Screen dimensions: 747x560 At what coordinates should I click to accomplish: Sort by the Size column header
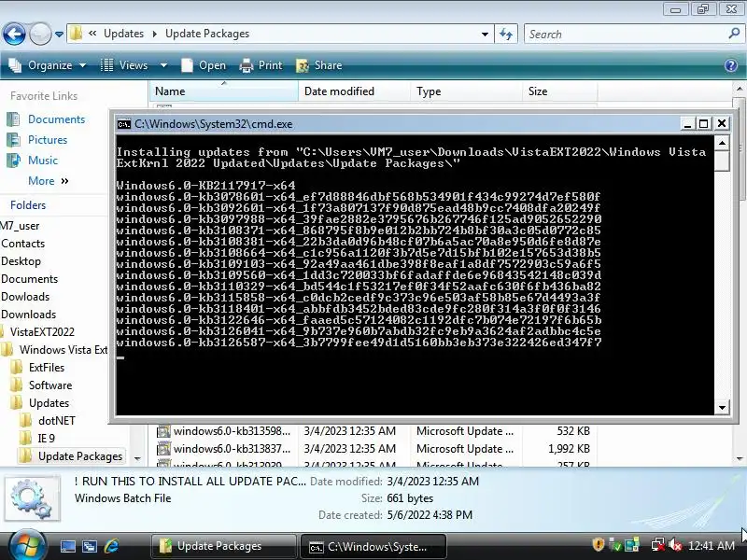tap(559, 91)
